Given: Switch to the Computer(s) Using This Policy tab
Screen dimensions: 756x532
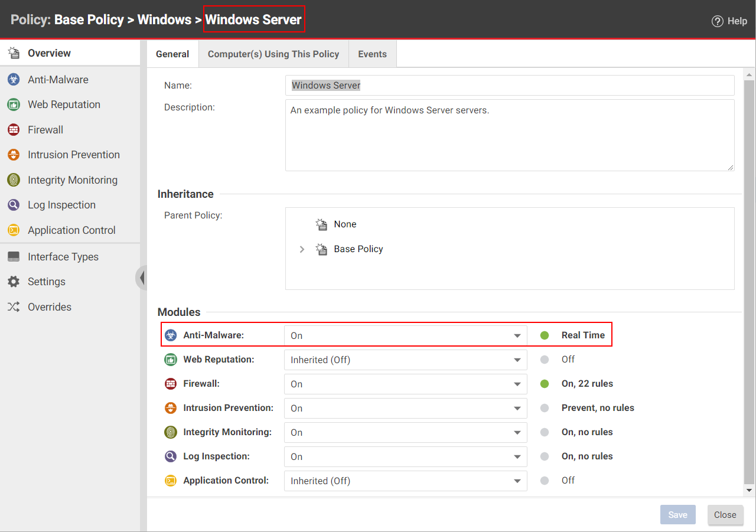Looking at the screenshot, I should (273, 53).
